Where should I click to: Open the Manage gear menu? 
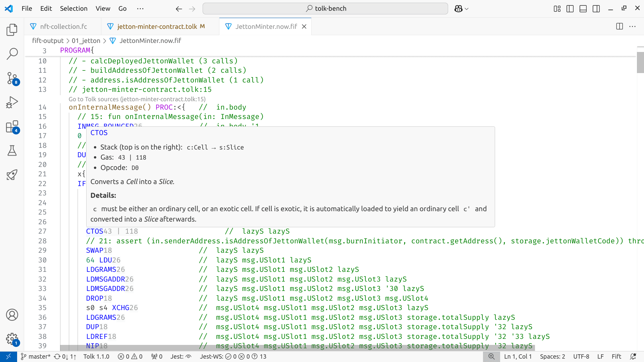tap(12, 339)
